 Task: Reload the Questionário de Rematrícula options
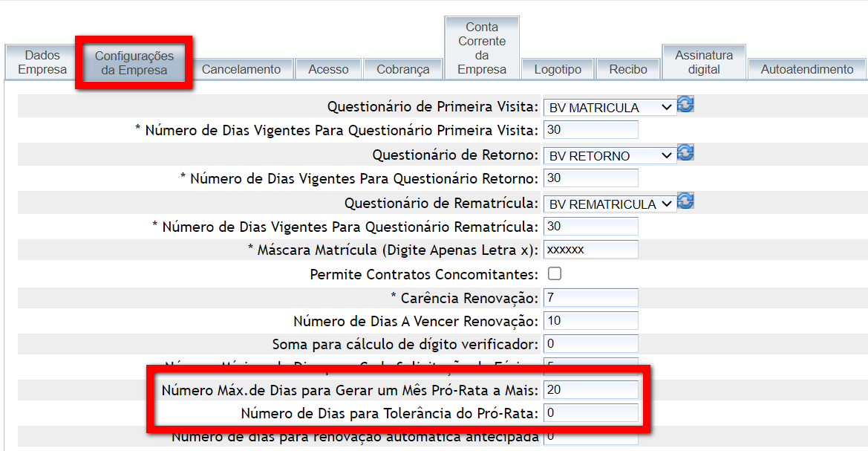pos(686,201)
